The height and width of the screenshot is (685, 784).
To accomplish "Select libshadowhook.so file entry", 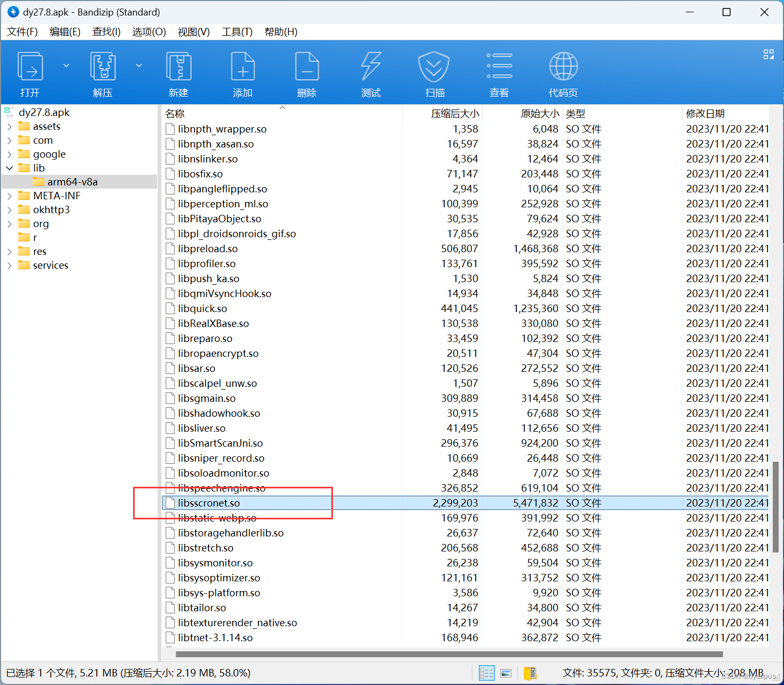I will [219, 413].
